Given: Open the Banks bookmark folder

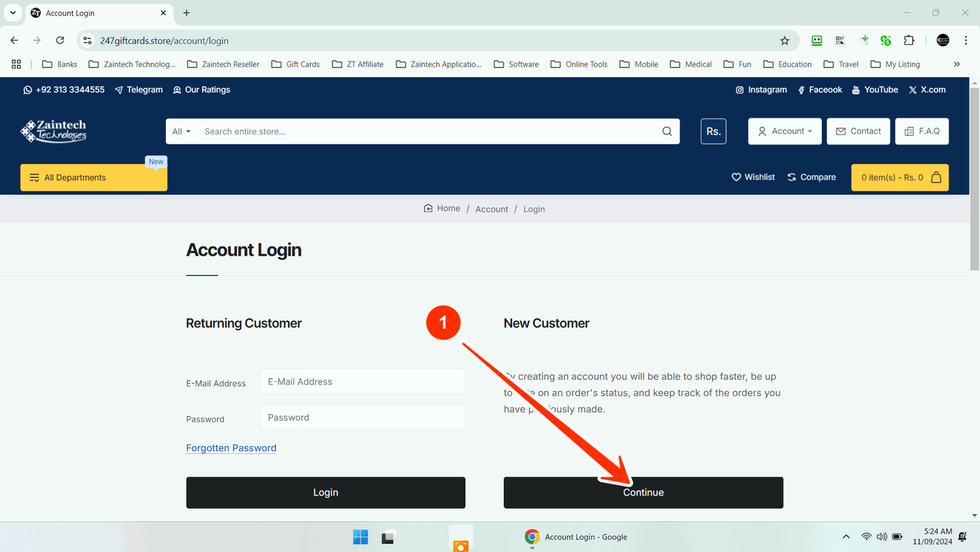Looking at the screenshot, I should 59,64.
